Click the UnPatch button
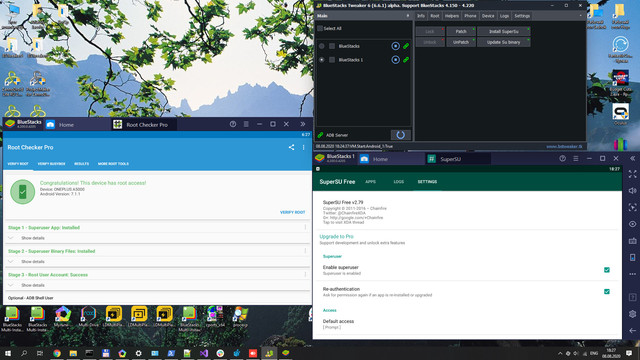The image size is (640, 360). [461, 42]
